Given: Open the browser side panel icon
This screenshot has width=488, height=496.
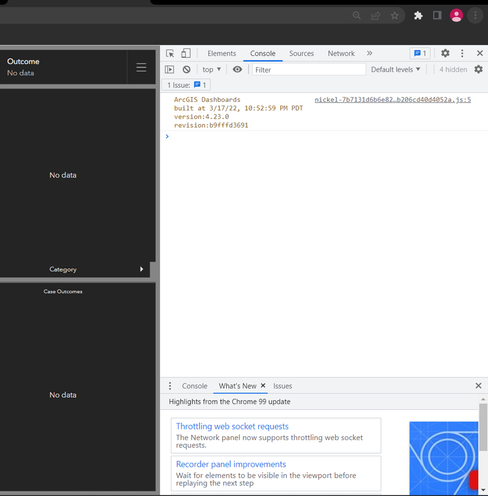Looking at the screenshot, I should click(437, 15).
